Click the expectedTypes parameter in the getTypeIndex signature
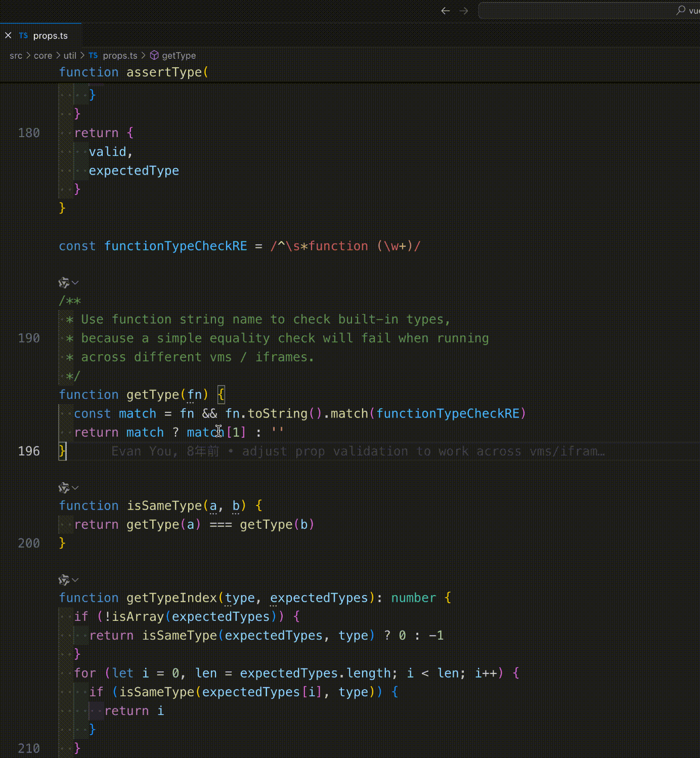This screenshot has width=700, height=758. click(x=319, y=598)
